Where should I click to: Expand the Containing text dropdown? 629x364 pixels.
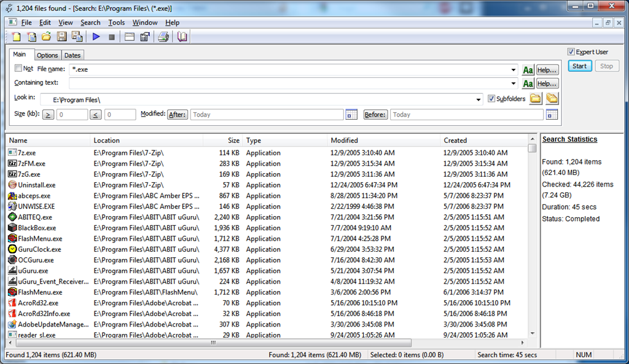click(513, 83)
